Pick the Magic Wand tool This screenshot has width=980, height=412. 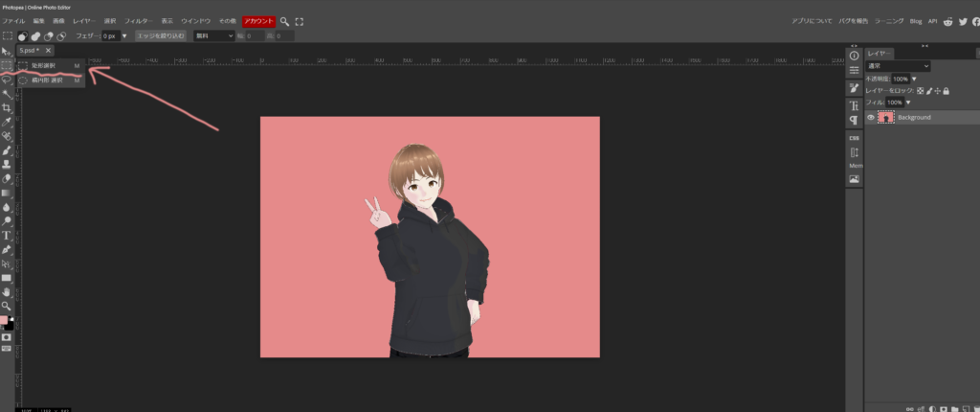(x=7, y=95)
